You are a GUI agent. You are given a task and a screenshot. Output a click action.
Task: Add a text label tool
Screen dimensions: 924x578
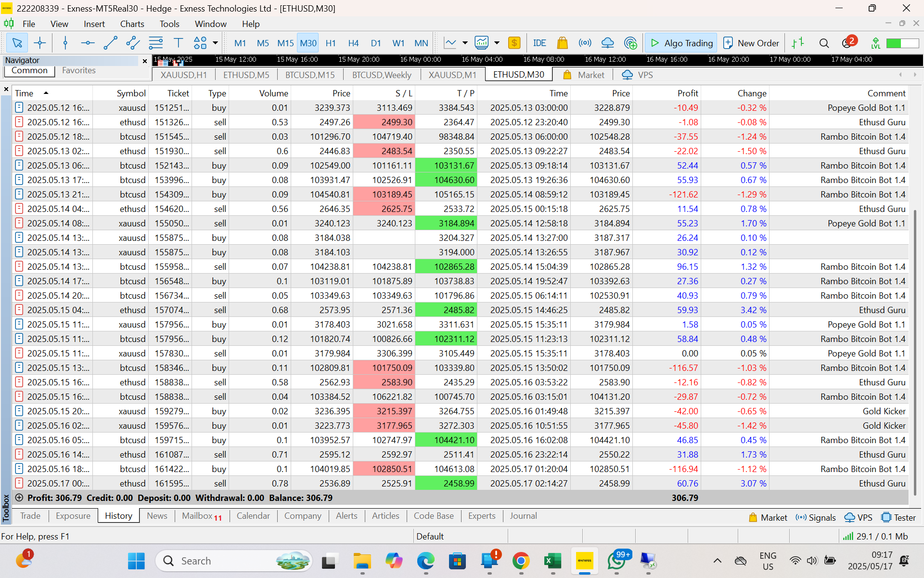[x=178, y=43]
